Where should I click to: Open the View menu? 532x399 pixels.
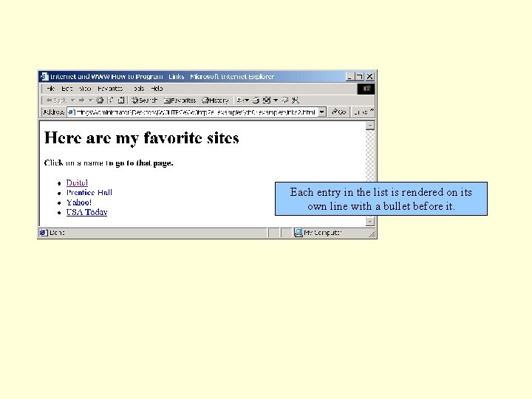[85, 89]
